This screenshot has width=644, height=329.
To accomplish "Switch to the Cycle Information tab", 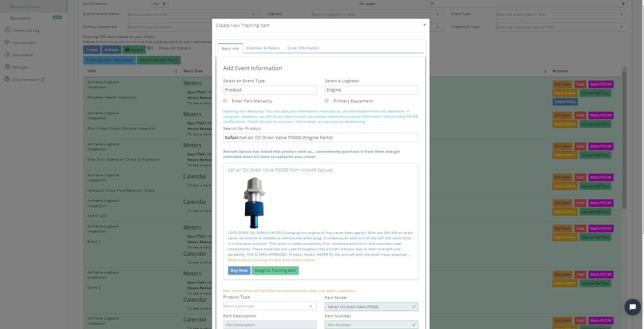I will coord(303,48).
